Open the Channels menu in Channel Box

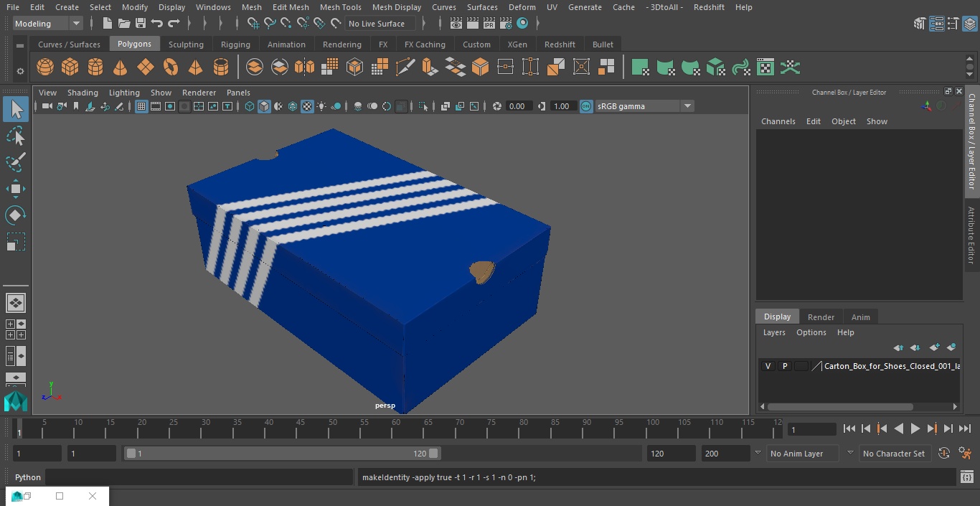click(778, 121)
